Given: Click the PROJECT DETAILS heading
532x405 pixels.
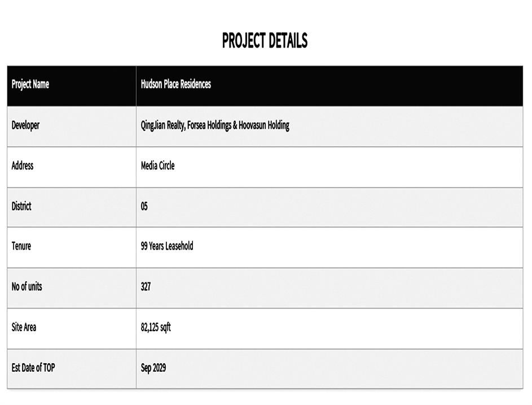Looking at the screenshot, I should [265, 41].
